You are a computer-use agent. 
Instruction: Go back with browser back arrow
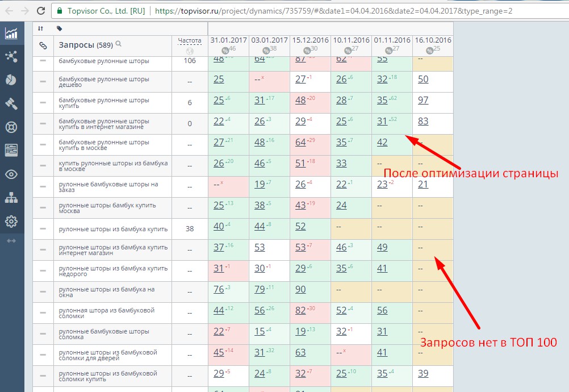(x=9, y=11)
